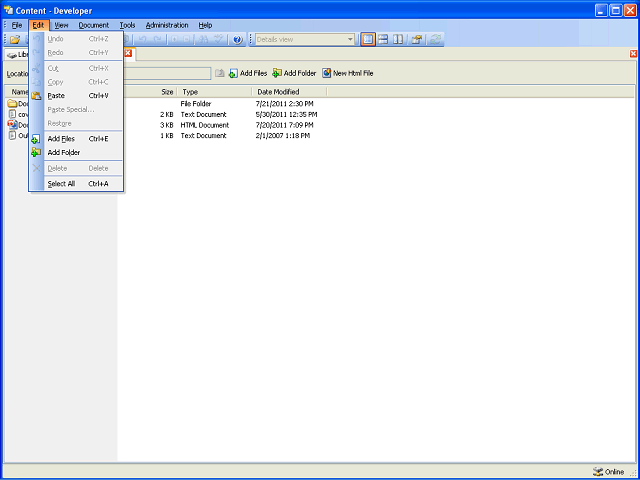The image size is (640, 480).
Task: Click the window resize grip in status bar
Action: tap(633, 473)
